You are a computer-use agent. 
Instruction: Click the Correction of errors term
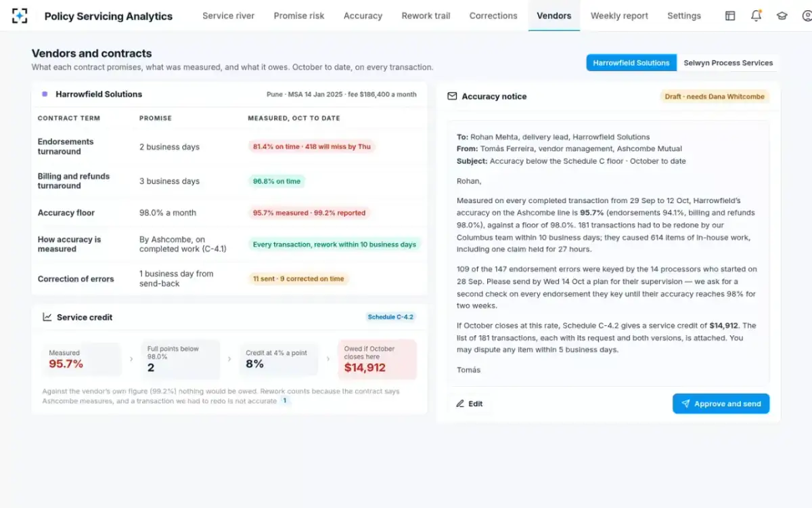(76, 278)
